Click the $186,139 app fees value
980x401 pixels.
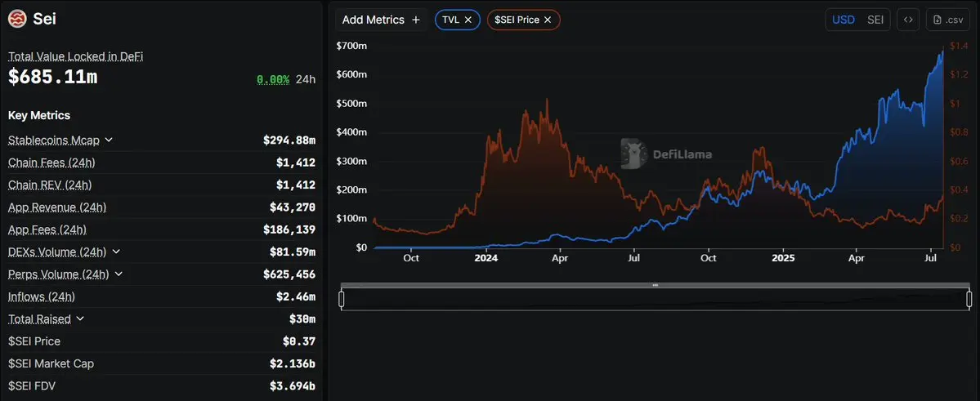pyautogui.click(x=289, y=229)
